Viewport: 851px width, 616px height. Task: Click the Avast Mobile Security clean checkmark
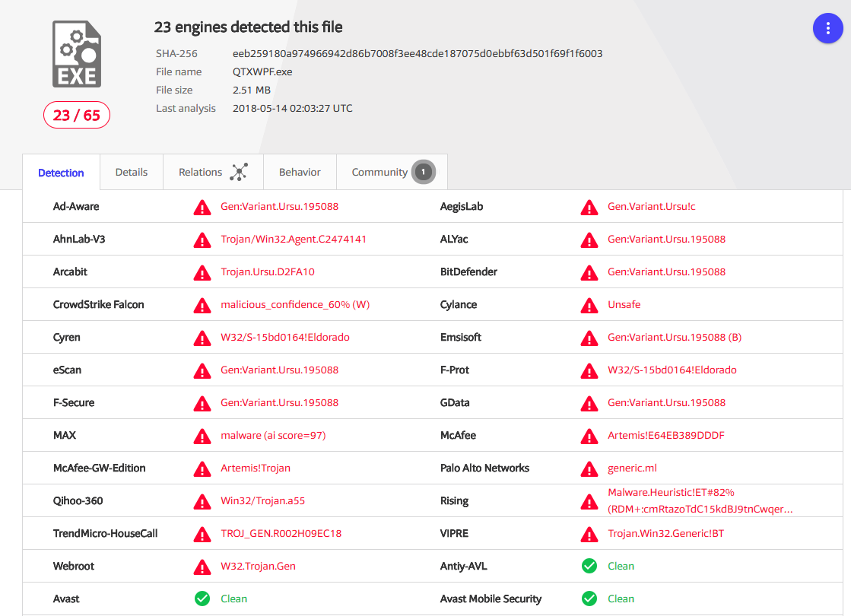pos(589,599)
